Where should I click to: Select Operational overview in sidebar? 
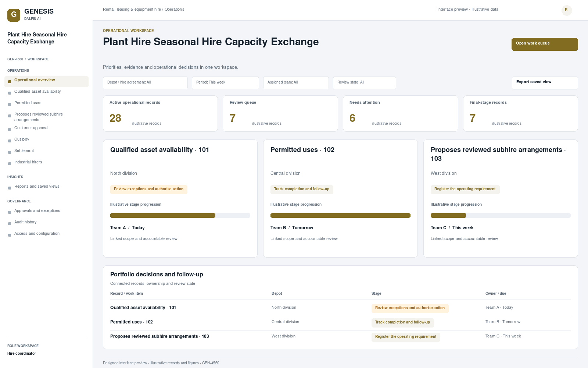46,82
